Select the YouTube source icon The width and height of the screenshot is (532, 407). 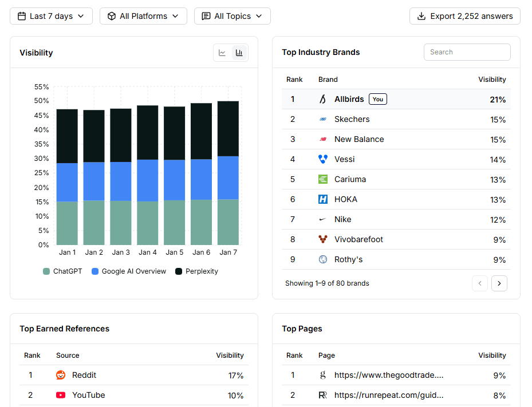61,395
